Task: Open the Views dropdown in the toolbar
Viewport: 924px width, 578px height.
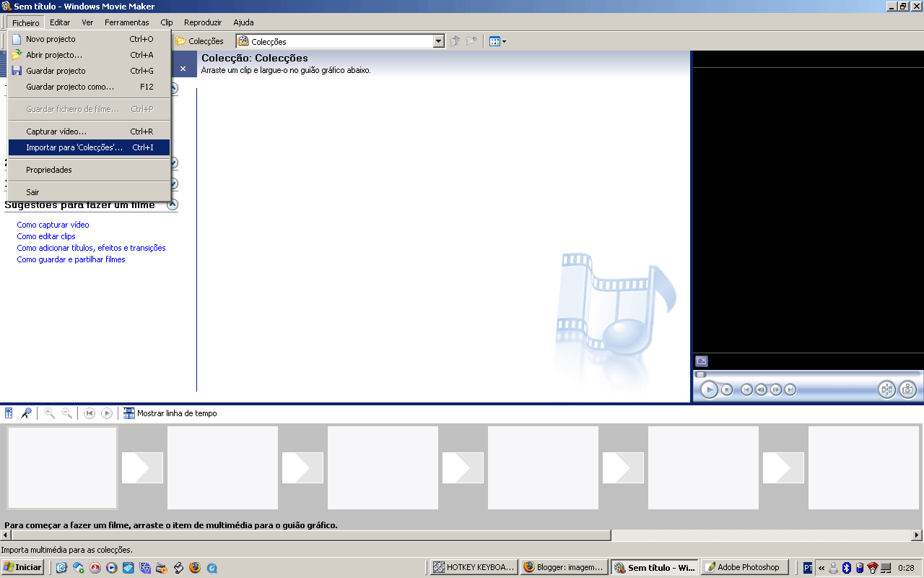Action: coord(497,41)
